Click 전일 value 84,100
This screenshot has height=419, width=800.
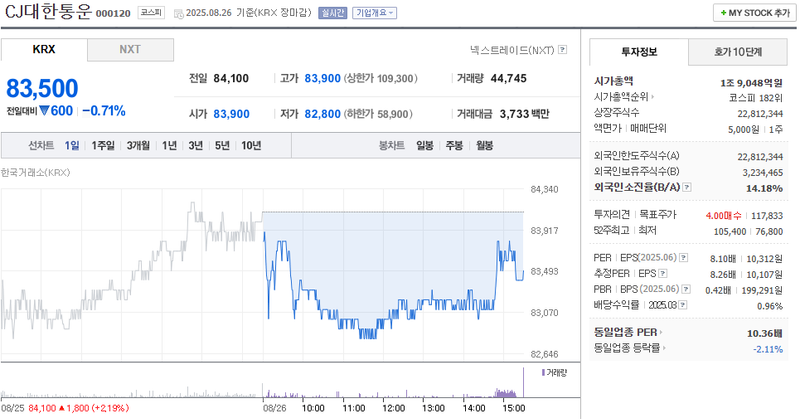click(231, 79)
